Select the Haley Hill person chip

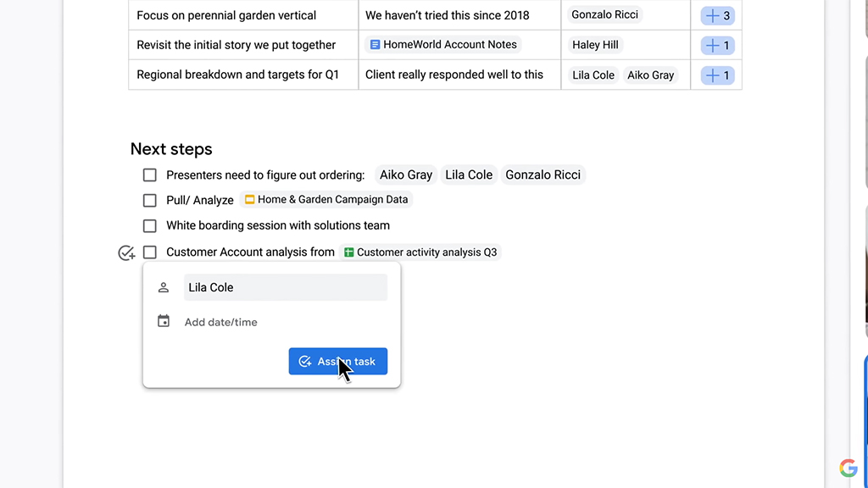pyautogui.click(x=595, y=45)
